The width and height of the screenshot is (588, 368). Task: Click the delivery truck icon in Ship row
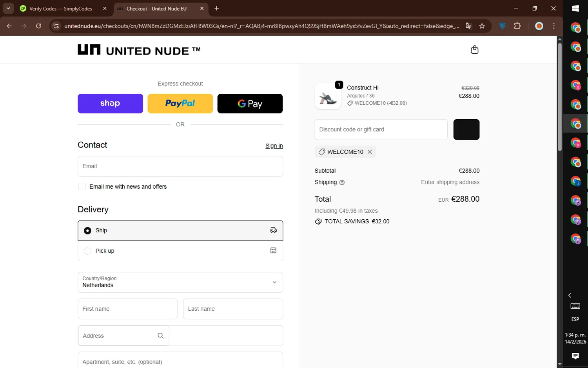coord(273,230)
